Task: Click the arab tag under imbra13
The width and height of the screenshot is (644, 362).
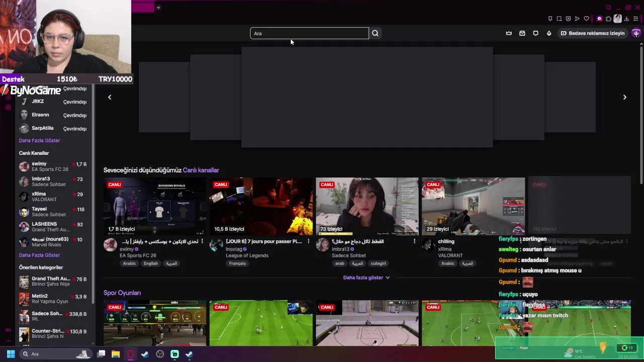Action: [x=340, y=263]
